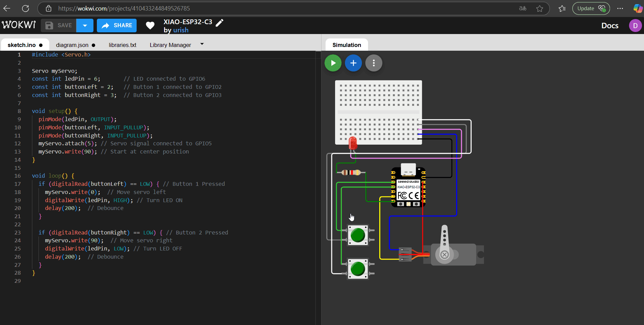The width and height of the screenshot is (644, 325).
Task: Add a new part with the plus button
Action: pos(353,63)
